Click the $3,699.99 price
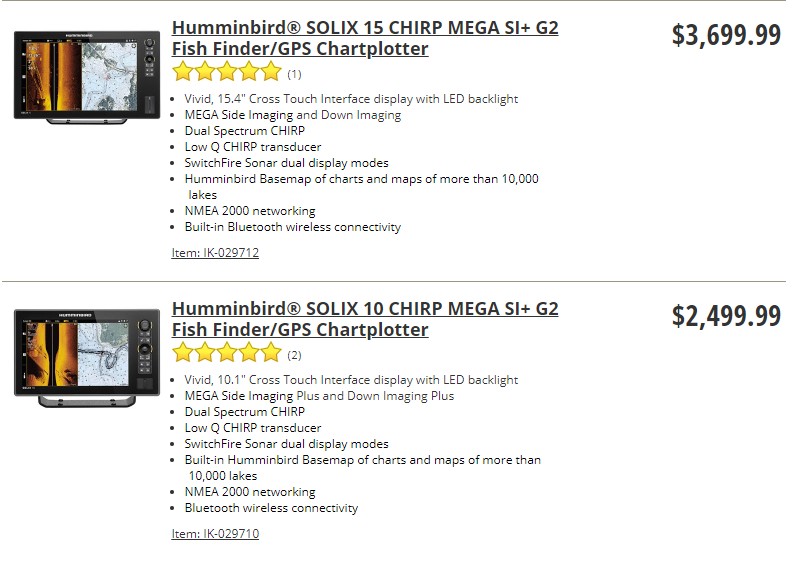 pos(726,35)
